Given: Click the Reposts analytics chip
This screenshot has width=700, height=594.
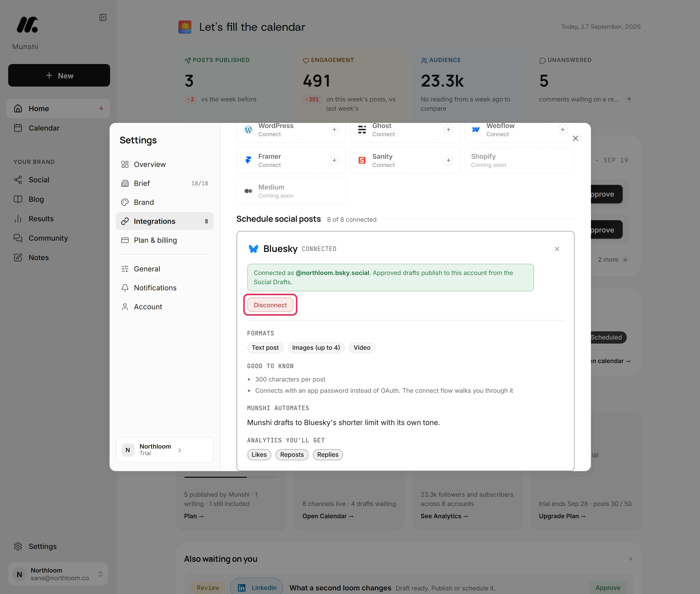Looking at the screenshot, I should 292,455.
